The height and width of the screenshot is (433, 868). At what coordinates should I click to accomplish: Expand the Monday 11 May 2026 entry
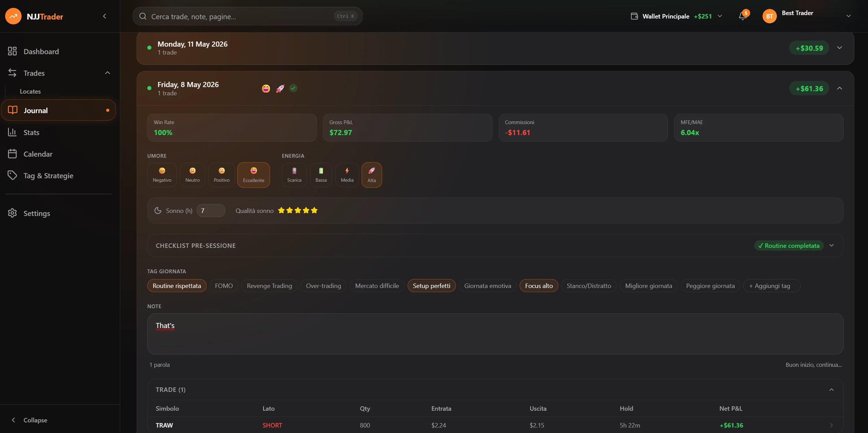[839, 48]
